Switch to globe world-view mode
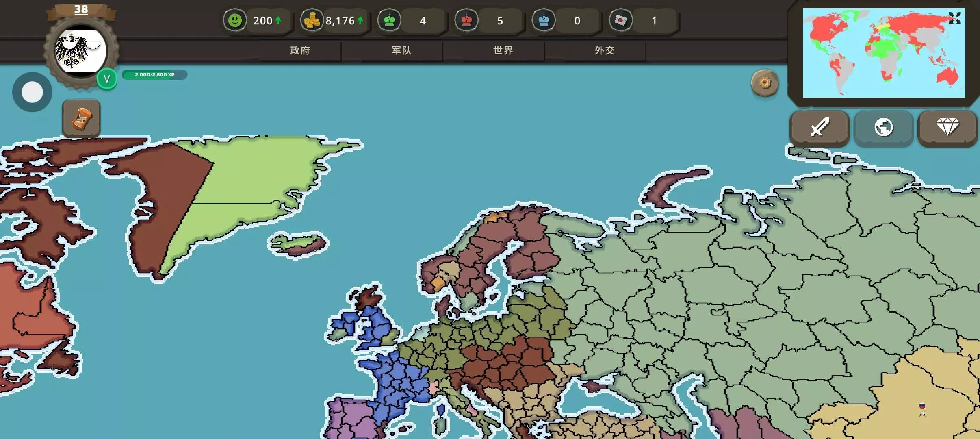This screenshot has width=980, height=439. coord(884,128)
